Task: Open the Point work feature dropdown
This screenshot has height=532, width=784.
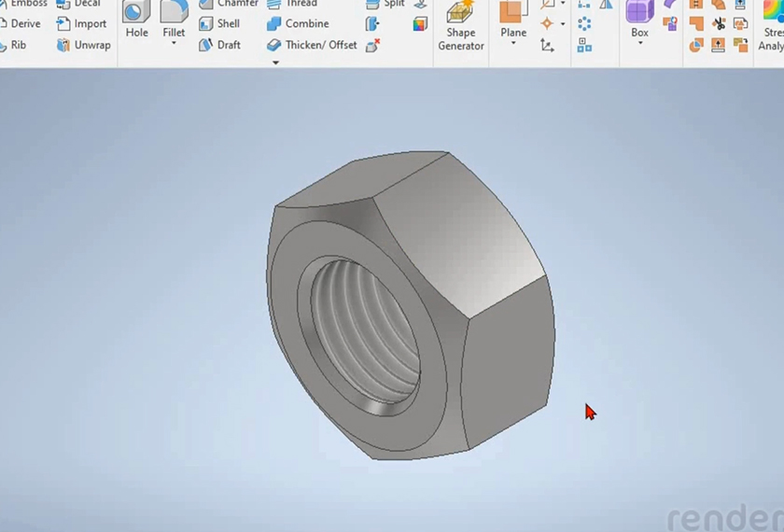Action: [562, 24]
